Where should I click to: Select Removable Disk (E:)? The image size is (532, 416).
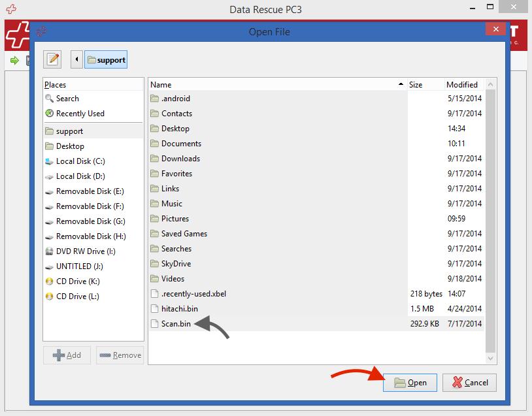83,191
